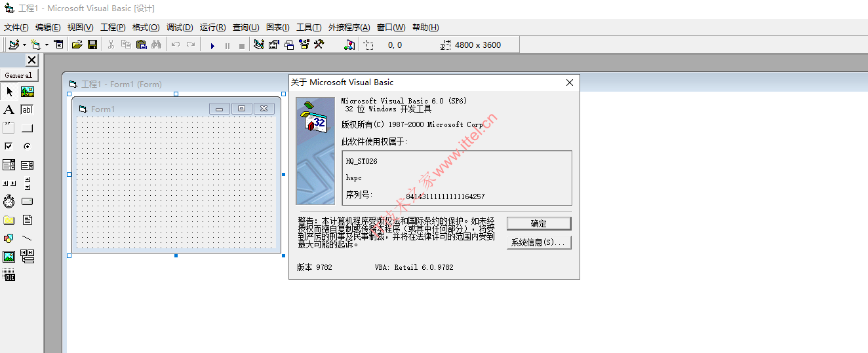Image resolution: width=868 pixels, height=353 pixels.
Task: Open the 编辑(E) menu
Action: [x=48, y=28]
